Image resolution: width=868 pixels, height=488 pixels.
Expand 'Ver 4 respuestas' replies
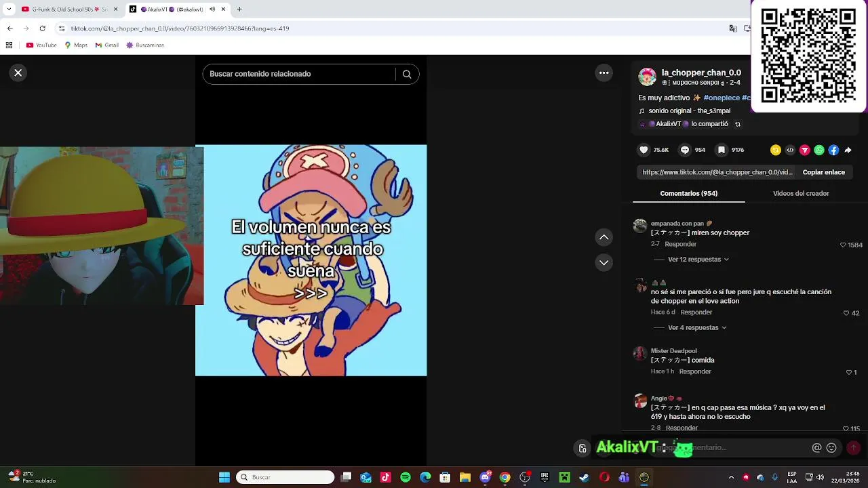tap(697, 328)
